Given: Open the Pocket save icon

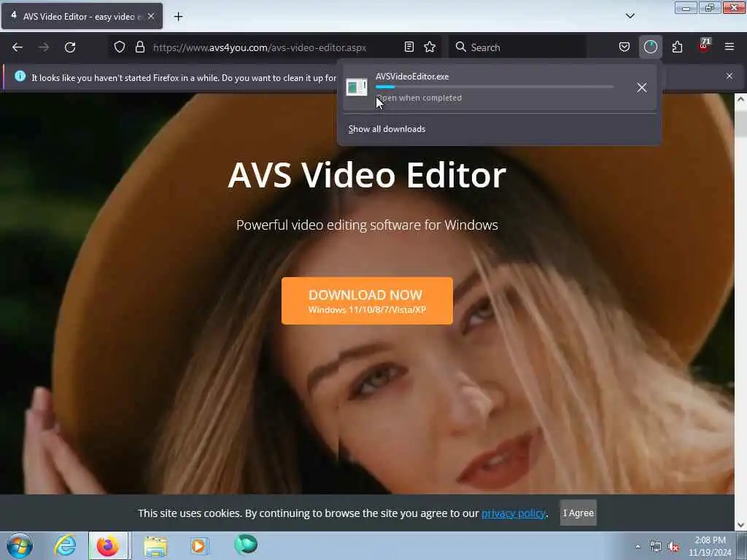Looking at the screenshot, I should (624, 47).
